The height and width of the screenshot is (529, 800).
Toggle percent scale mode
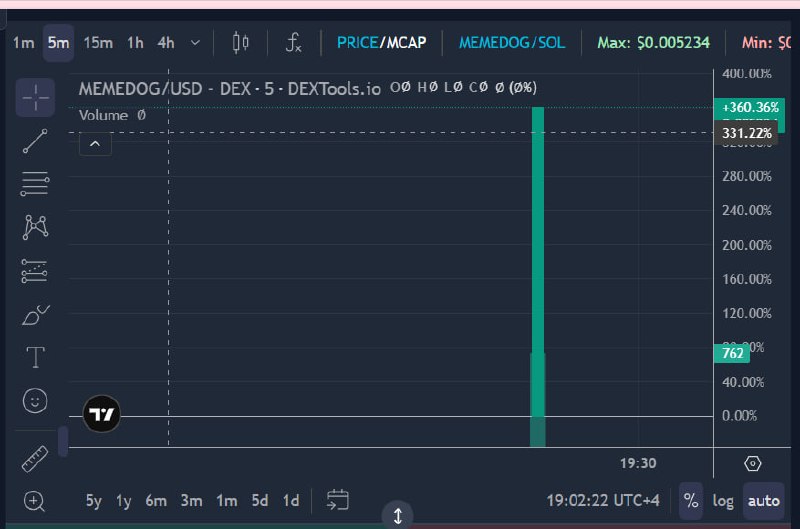(691, 500)
